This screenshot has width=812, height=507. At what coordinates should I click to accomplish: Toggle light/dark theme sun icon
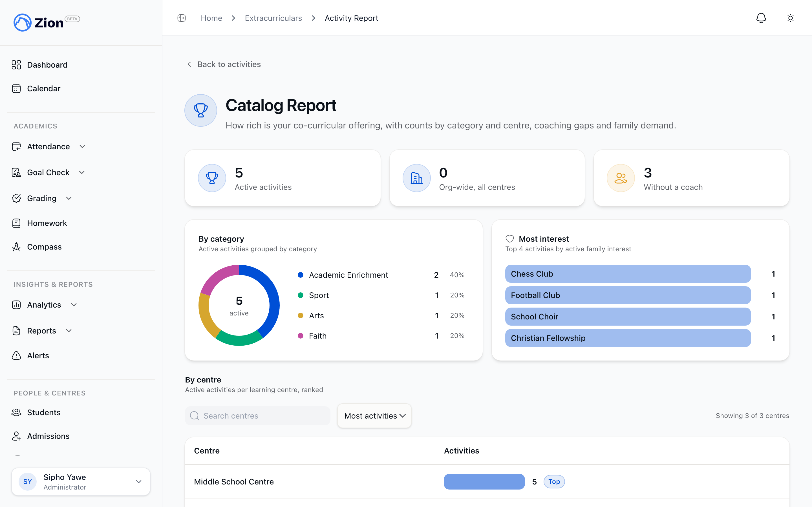791,18
